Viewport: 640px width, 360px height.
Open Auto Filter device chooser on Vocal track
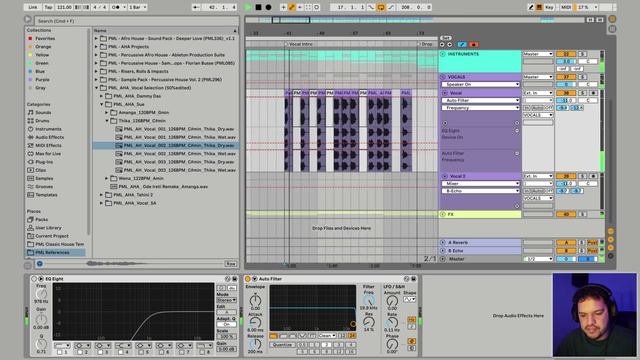click(x=480, y=100)
